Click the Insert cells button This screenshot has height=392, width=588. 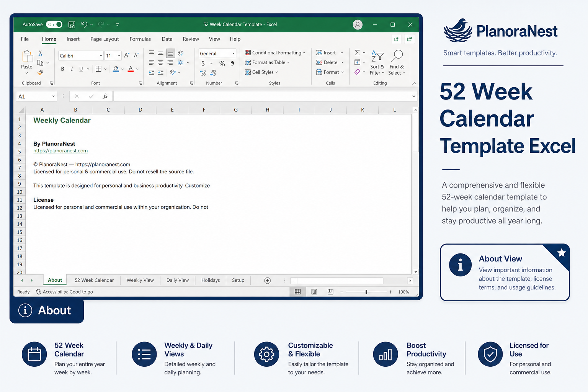coord(330,53)
